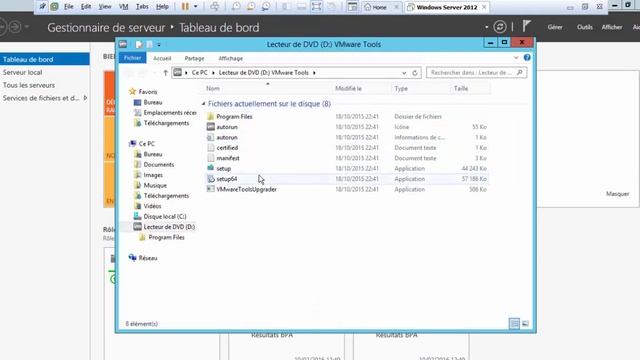Expand the Explorer ribbon chevron
Viewport: 640px width, 360px height.
516,58
